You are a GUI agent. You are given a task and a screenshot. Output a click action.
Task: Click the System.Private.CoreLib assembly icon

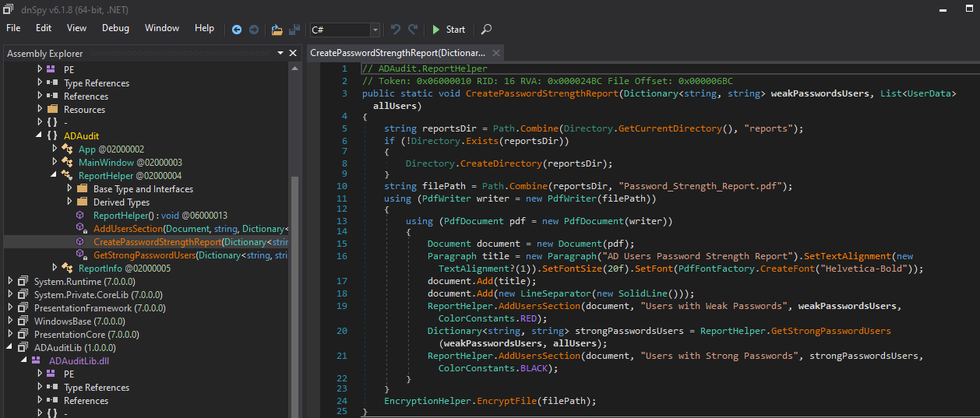(x=23, y=294)
